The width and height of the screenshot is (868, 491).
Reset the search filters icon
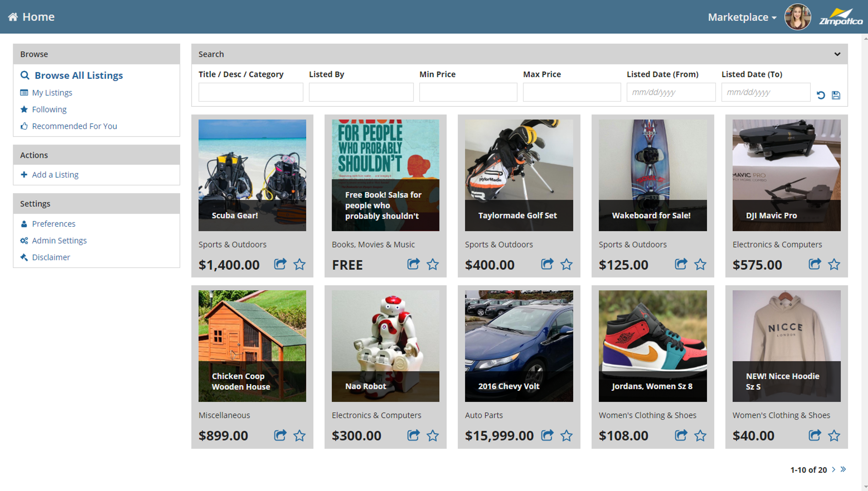[821, 95]
